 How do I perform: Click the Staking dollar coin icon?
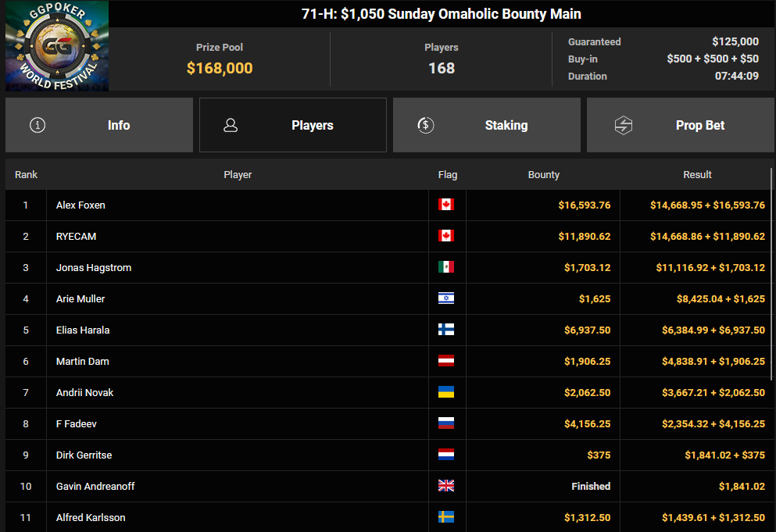pyautogui.click(x=426, y=125)
